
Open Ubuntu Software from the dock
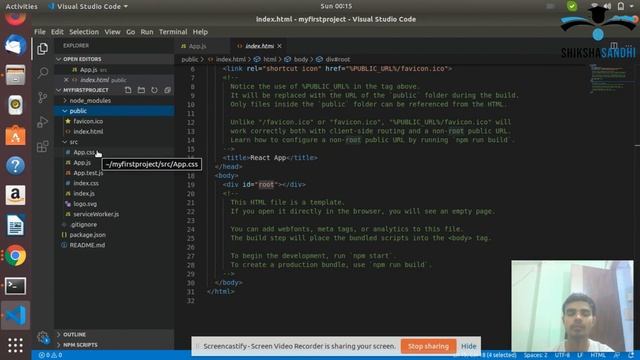tap(16, 135)
